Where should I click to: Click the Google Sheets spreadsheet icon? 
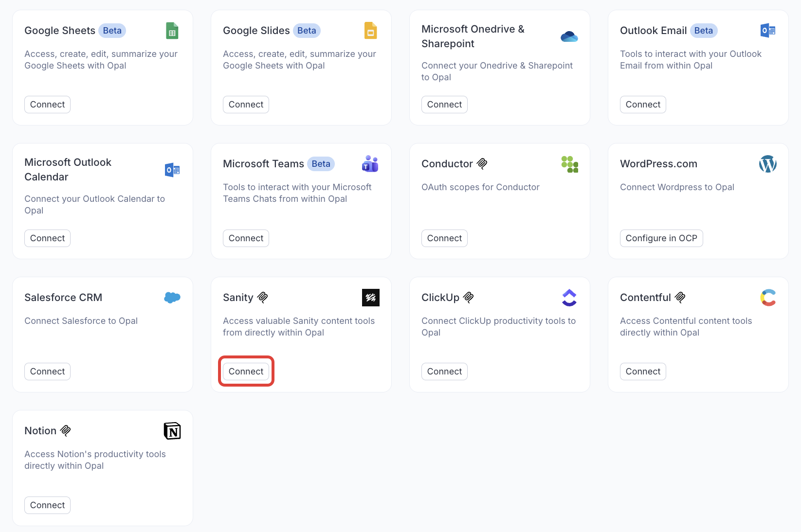172,31
